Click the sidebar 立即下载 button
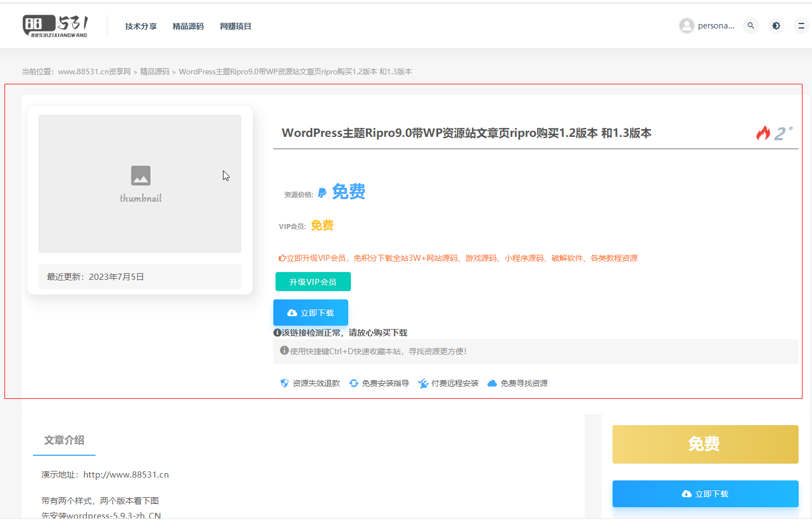The width and height of the screenshot is (812, 529). coord(705,494)
